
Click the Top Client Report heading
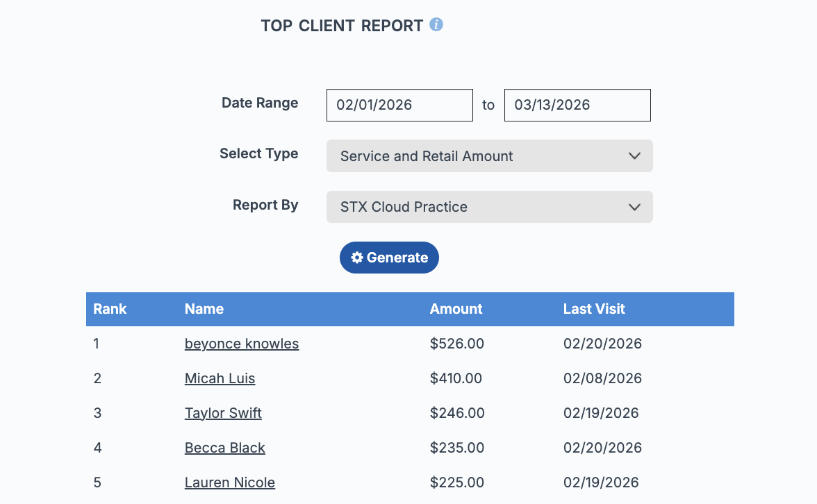[342, 26]
